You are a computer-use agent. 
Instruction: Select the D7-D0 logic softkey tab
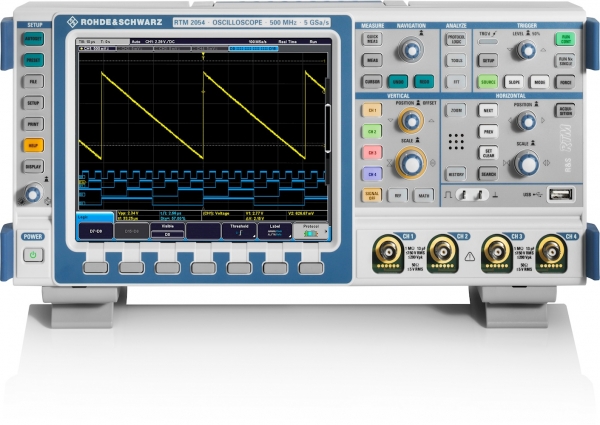click(98, 230)
